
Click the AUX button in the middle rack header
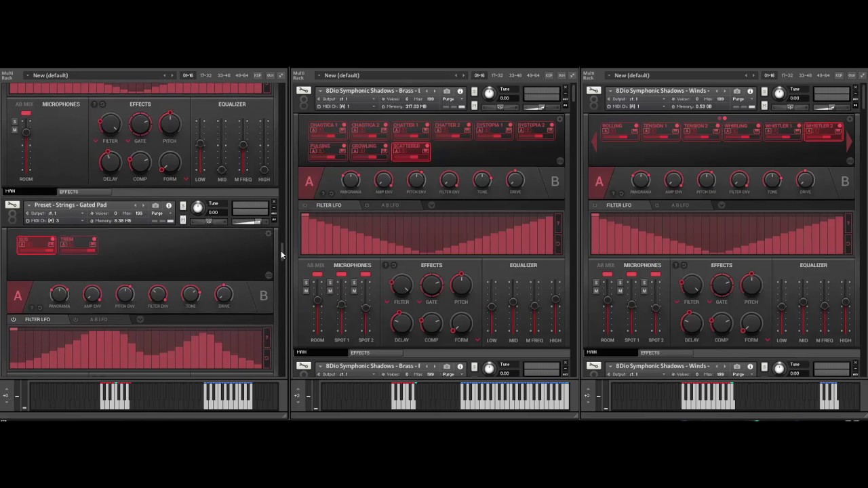coord(560,75)
